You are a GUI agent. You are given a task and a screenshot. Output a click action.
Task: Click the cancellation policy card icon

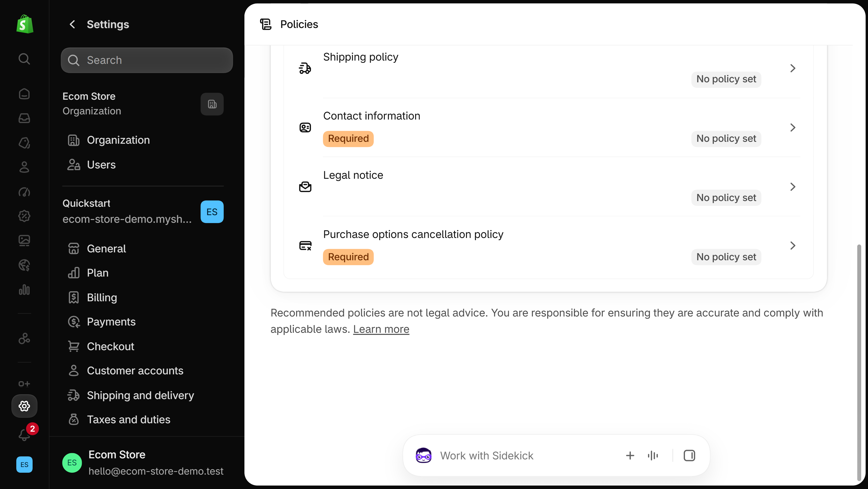click(x=305, y=246)
